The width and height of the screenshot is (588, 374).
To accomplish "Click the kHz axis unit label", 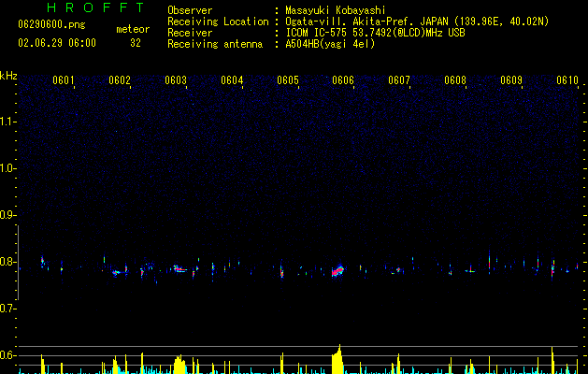I will pyautogui.click(x=8, y=76).
